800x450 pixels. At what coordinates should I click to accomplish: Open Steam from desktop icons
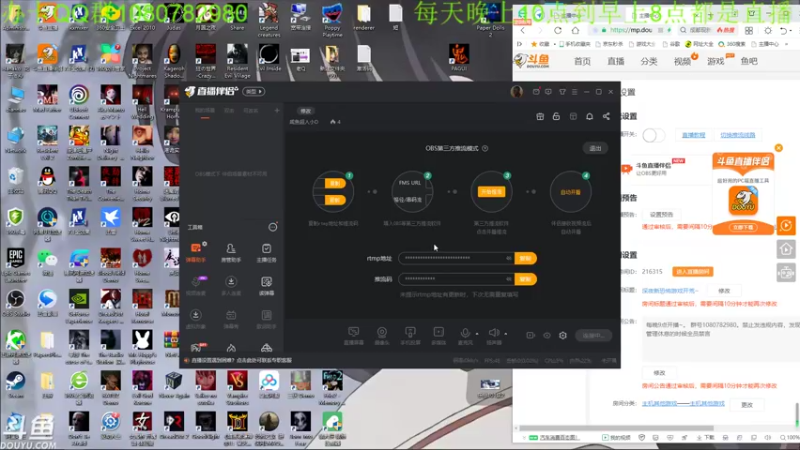15,385
